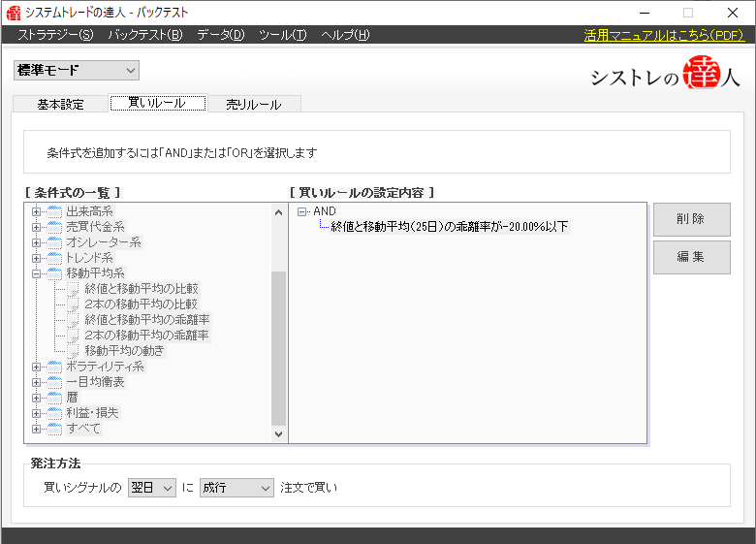Viewport: 756px width, 544px height.
Task: Close the バックテスト window
Action: [x=733, y=13]
